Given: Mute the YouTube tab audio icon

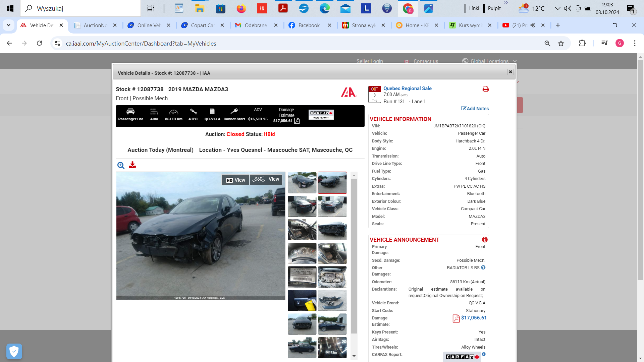Looking at the screenshot, I should click(x=533, y=25).
